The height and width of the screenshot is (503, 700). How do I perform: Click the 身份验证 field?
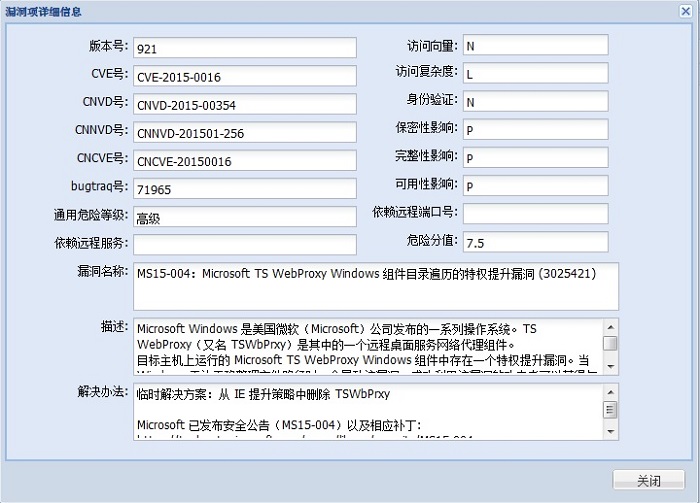pos(535,101)
